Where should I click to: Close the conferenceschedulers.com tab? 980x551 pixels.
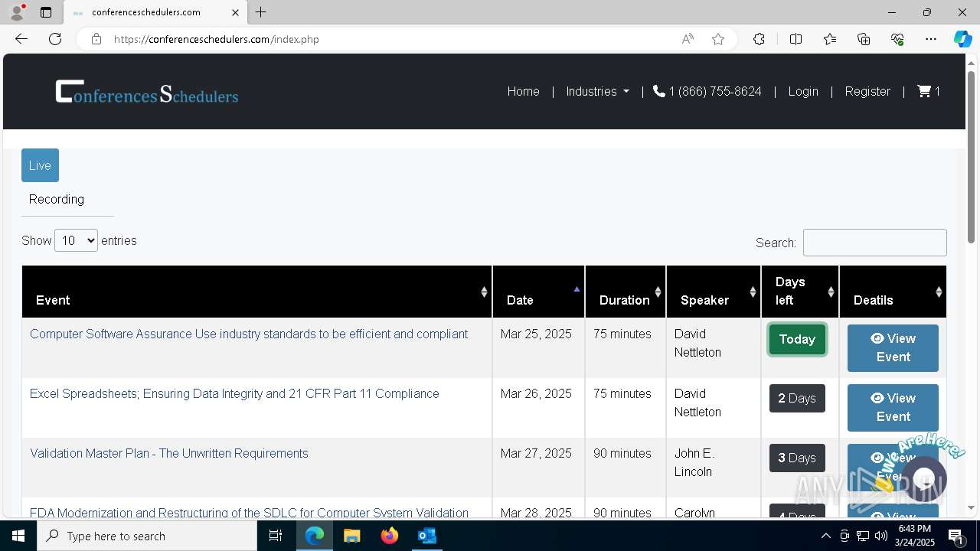point(235,12)
